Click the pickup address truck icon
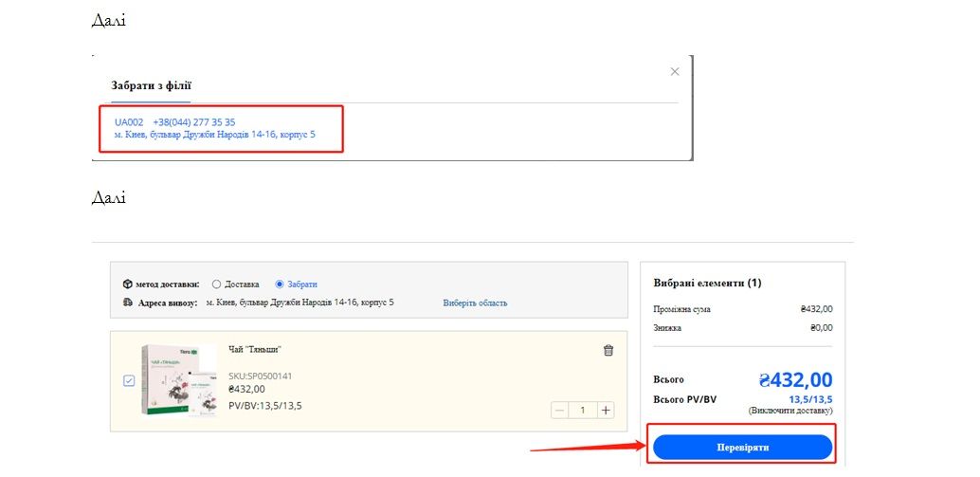 [x=127, y=303]
